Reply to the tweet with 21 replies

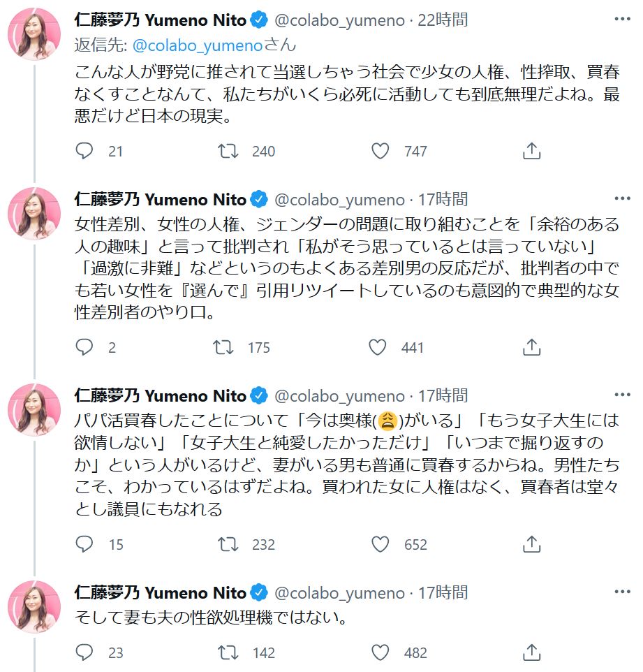point(84,151)
